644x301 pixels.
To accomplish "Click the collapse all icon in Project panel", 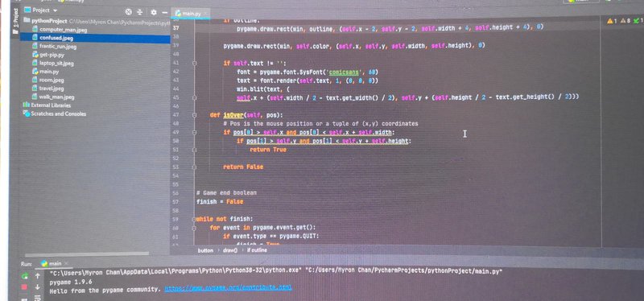I will (139, 12).
